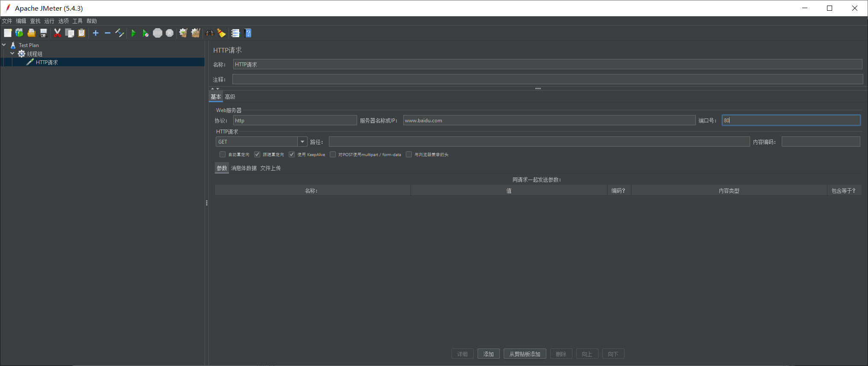The width and height of the screenshot is (868, 366).
Task: Click the 从剪贴板添加 button
Action: coord(525,354)
